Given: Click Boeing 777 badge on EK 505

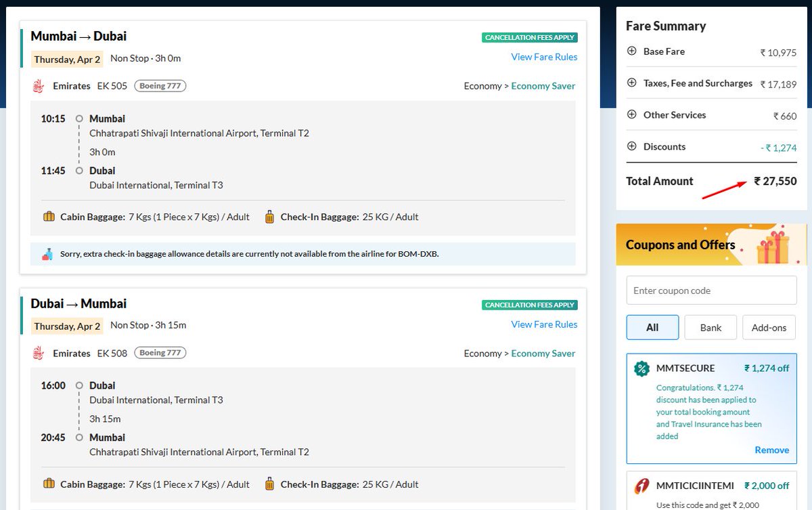Looking at the screenshot, I should 160,86.
